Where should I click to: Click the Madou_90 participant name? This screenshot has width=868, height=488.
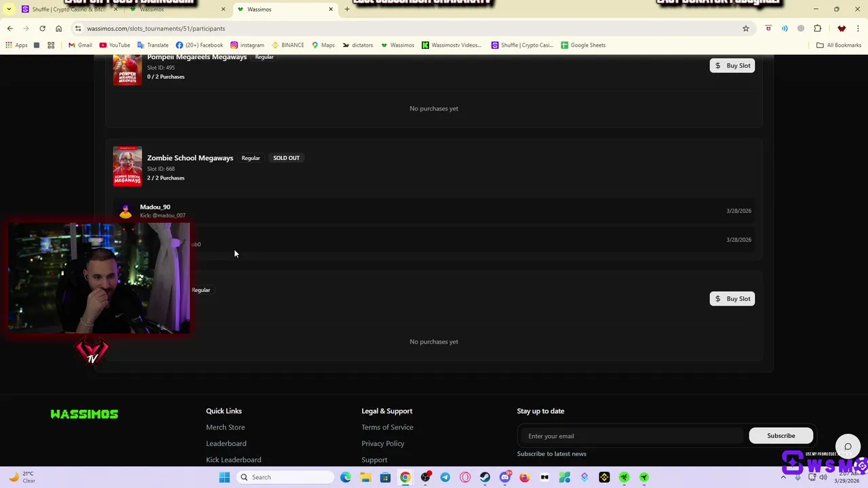155,207
